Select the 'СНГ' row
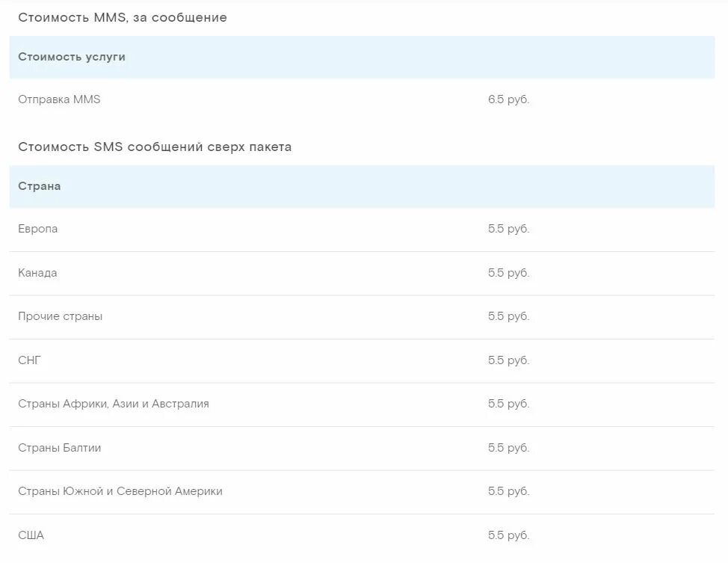Viewport: 728px width, 563px height. (x=363, y=360)
